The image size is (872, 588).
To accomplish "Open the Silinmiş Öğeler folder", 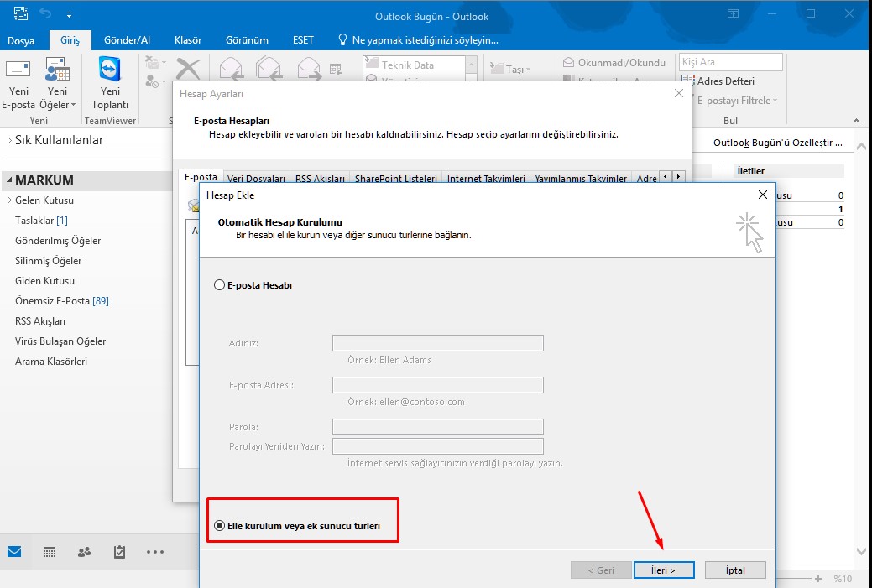I will (x=49, y=261).
